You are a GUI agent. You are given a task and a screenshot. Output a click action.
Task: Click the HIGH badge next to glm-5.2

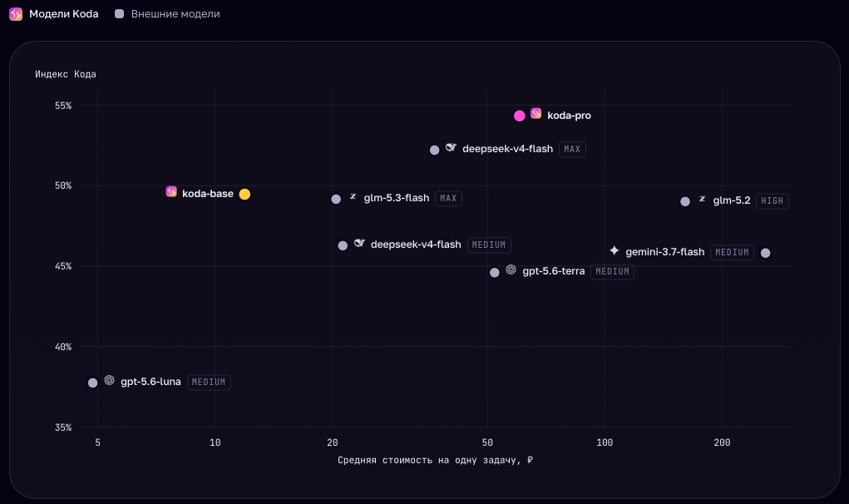pos(772,200)
